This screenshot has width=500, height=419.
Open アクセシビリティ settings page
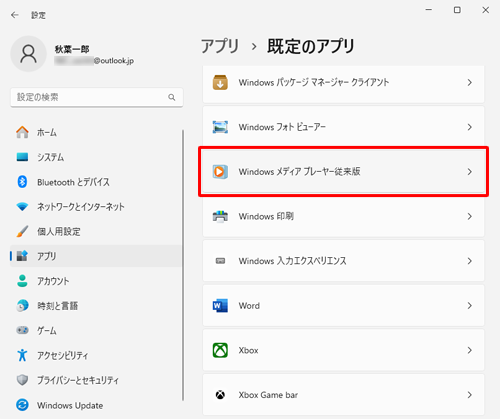point(96,355)
